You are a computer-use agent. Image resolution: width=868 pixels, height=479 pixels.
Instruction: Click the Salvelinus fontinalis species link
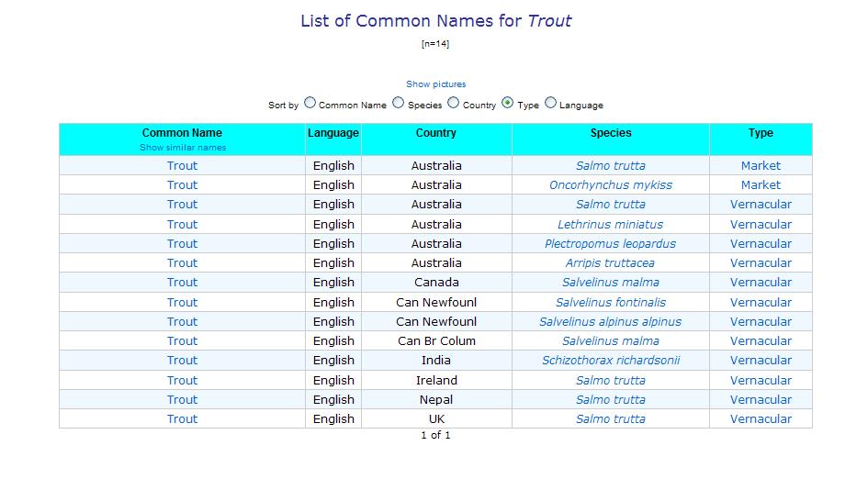tap(610, 303)
